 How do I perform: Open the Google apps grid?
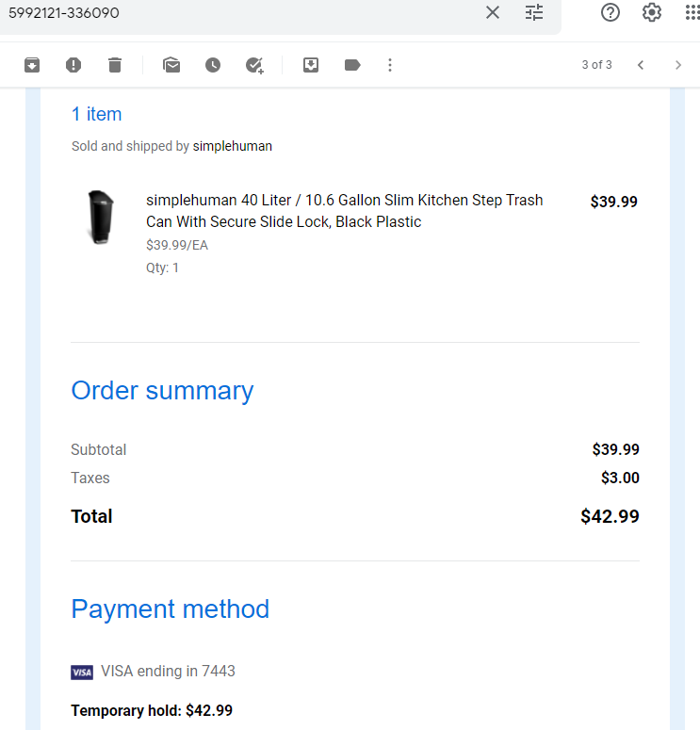pyautogui.click(x=692, y=12)
